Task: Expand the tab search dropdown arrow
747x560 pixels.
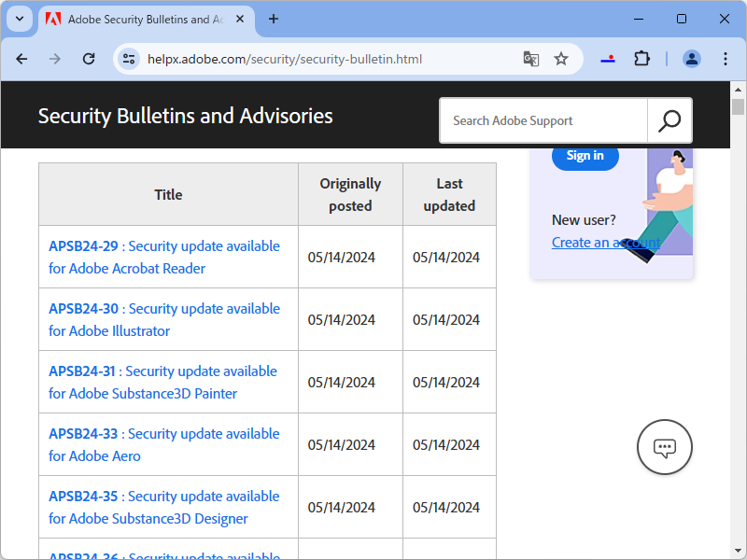Action: click(19, 19)
